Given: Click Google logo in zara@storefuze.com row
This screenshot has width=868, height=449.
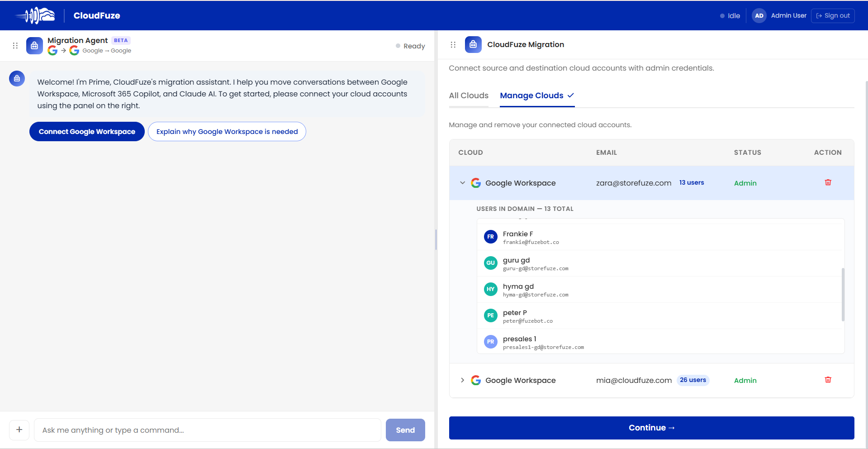Looking at the screenshot, I should 476,183.
